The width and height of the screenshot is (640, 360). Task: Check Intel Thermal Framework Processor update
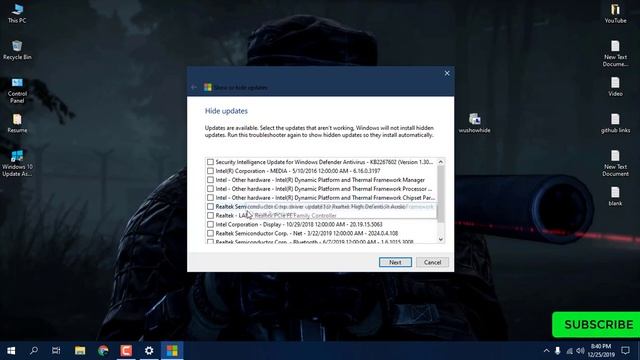click(x=210, y=189)
